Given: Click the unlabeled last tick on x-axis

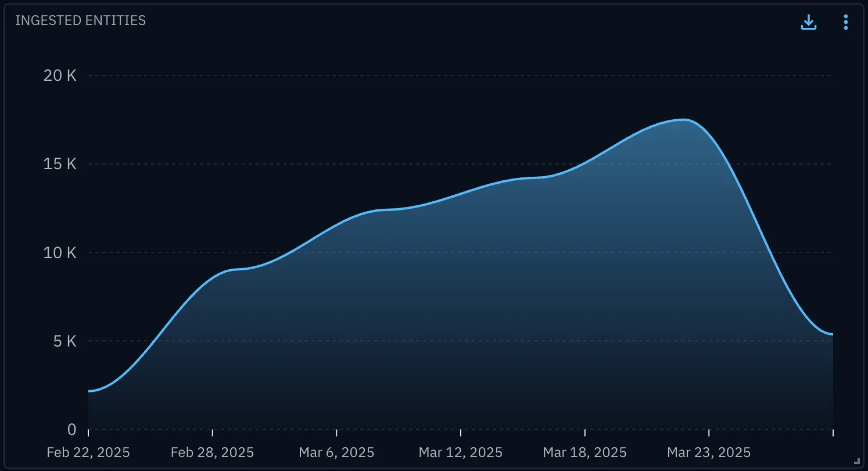Looking at the screenshot, I should (833, 433).
